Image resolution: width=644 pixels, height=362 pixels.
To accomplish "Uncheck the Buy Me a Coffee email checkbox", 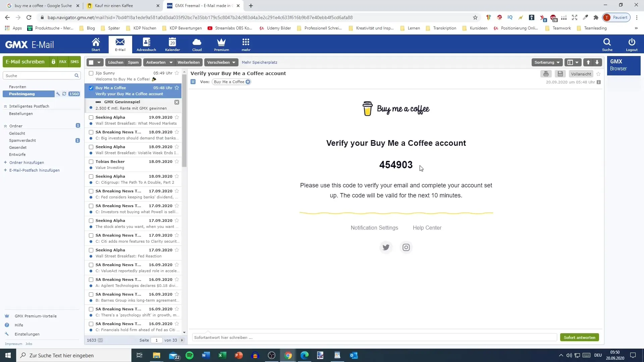I will coord(91,88).
